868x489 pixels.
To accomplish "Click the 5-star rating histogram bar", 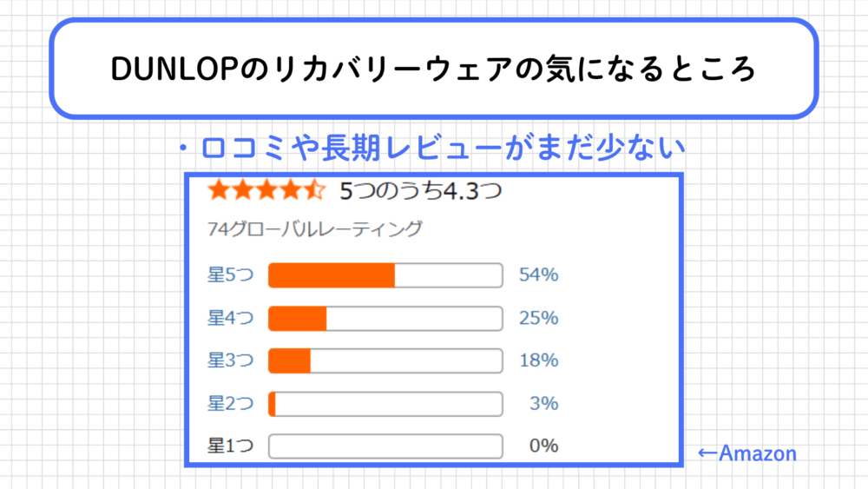I will click(x=385, y=276).
